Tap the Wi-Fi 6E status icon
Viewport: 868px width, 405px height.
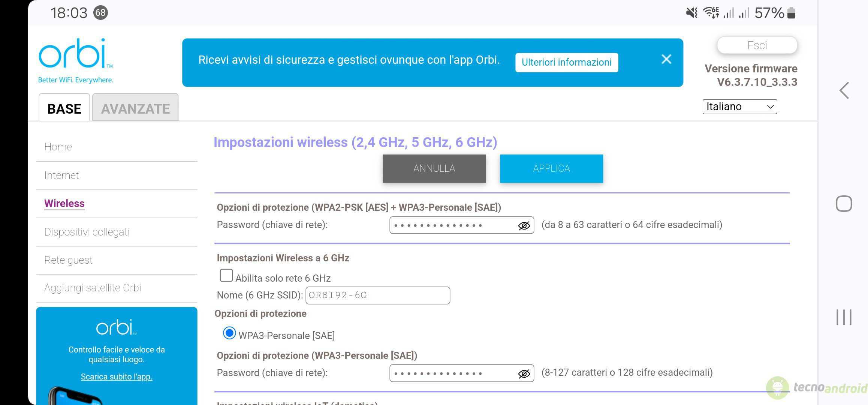[711, 13]
